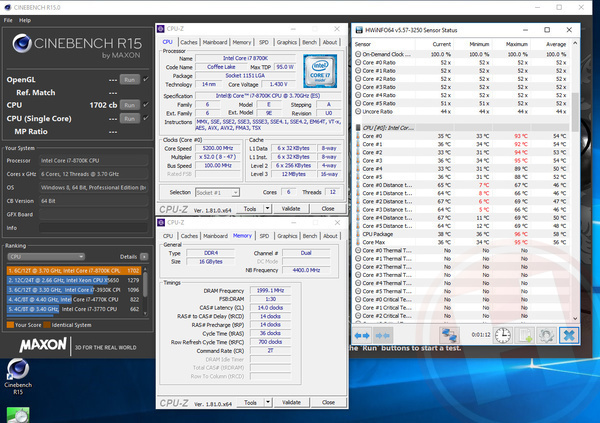
Task: Switch to the SPD tab in lower CPU-Z window
Action: (x=264, y=236)
